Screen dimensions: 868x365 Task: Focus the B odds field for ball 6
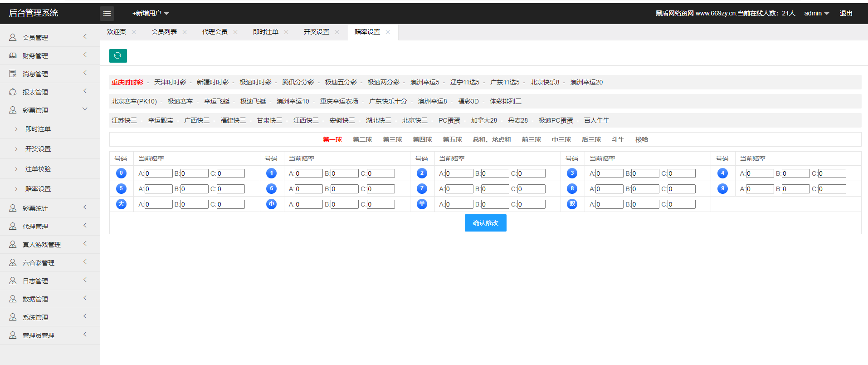click(x=345, y=189)
